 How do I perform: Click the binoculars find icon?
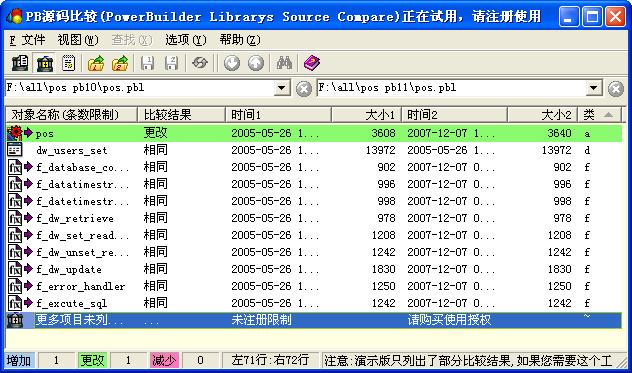(284, 63)
